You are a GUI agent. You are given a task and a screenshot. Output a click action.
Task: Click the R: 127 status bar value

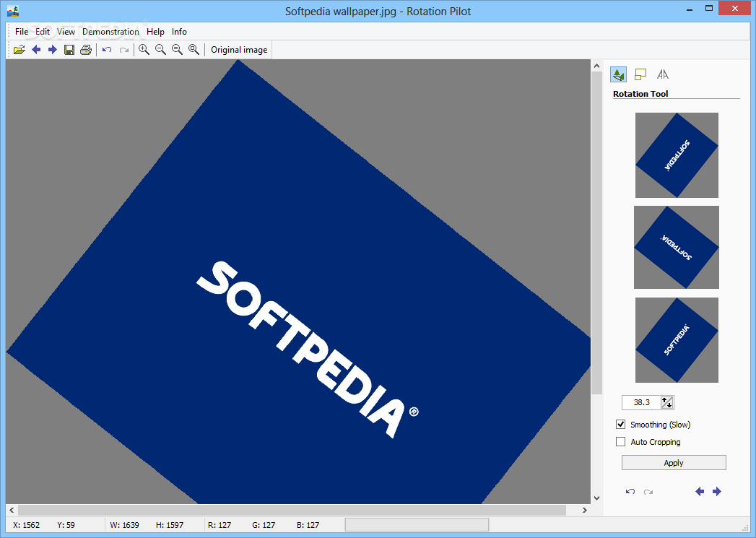point(220,525)
